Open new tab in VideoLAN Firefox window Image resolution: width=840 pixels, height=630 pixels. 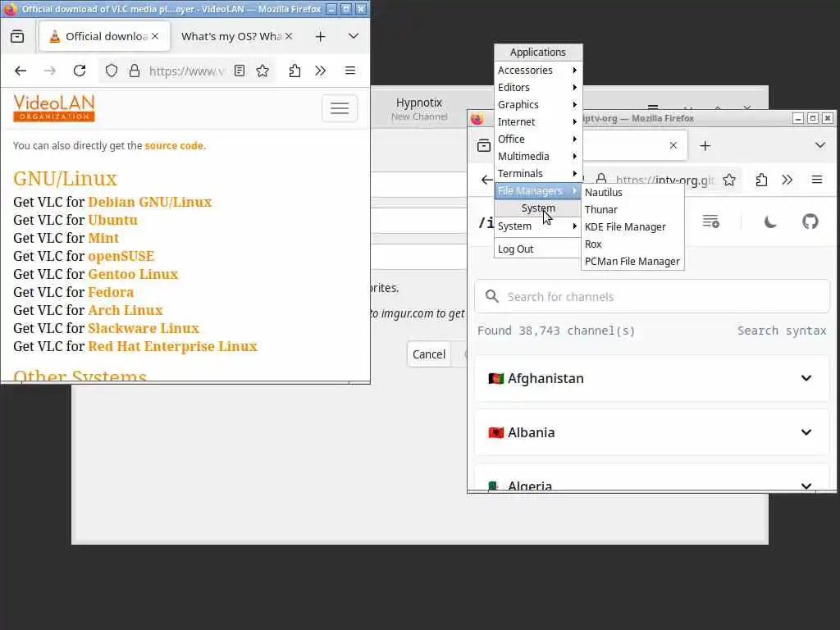(321, 36)
